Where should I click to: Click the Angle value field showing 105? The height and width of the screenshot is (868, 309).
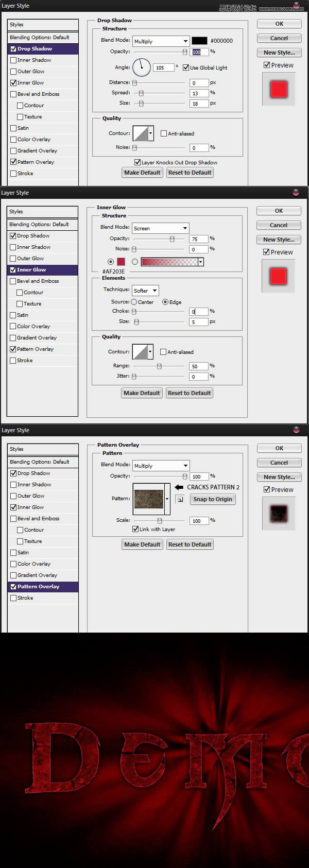(x=164, y=67)
